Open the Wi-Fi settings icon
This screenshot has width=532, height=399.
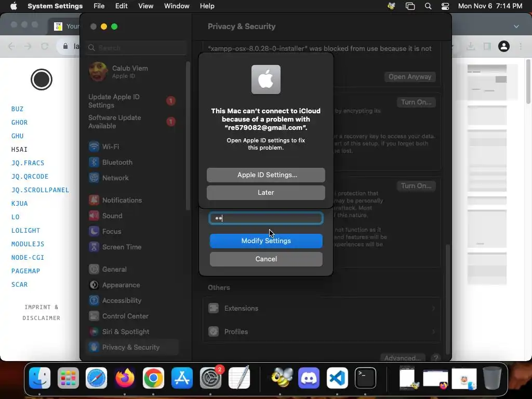click(94, 147)
